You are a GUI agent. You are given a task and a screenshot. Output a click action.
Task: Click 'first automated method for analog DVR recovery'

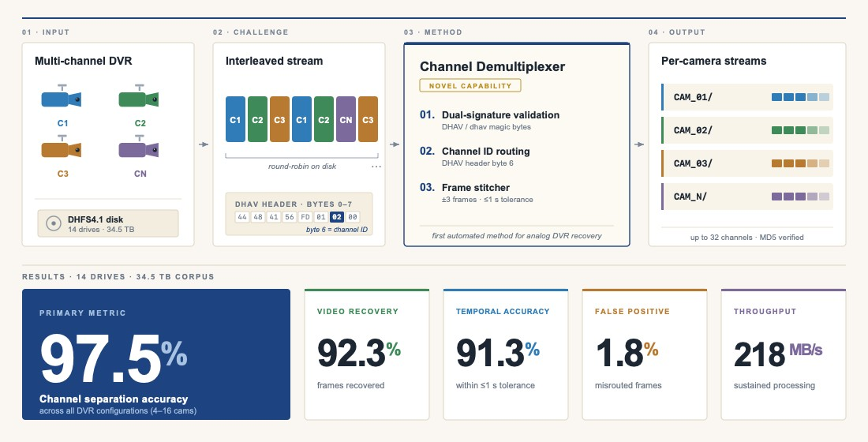[x=517, y=235]
